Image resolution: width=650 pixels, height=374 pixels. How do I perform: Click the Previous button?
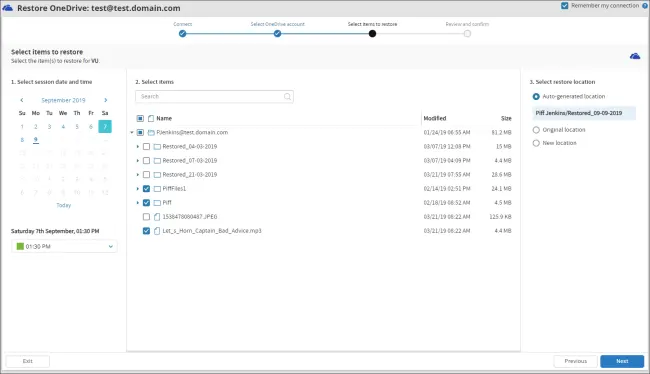tap(575, 362)
